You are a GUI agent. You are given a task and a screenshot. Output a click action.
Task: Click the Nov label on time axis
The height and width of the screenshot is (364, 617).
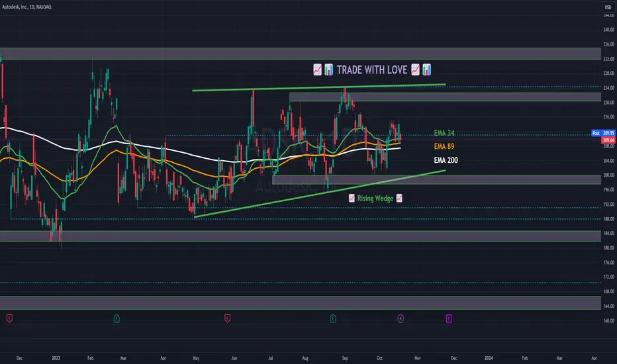coord(418,358)
